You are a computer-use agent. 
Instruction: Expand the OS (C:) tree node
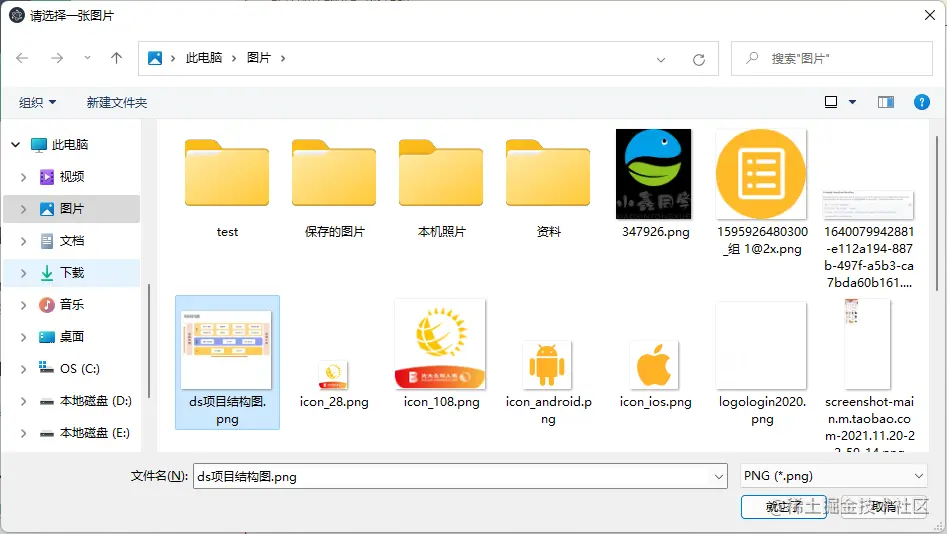[24, 369]
